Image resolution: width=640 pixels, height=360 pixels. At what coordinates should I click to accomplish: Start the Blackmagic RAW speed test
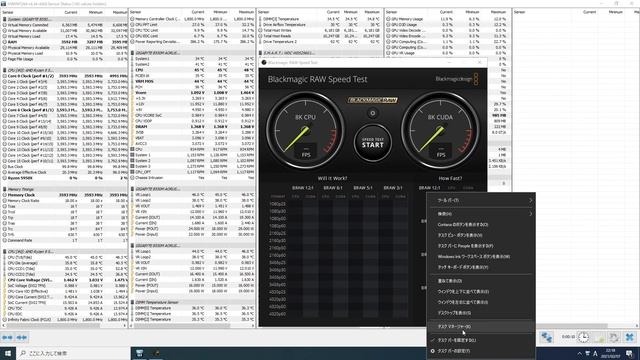(x=372, y=142)
